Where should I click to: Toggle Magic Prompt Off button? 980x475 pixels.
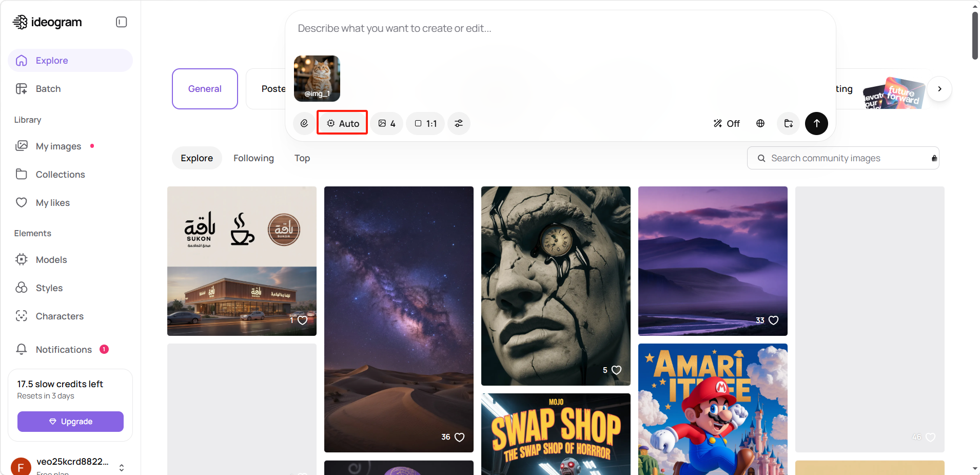(x=727, y=123)
